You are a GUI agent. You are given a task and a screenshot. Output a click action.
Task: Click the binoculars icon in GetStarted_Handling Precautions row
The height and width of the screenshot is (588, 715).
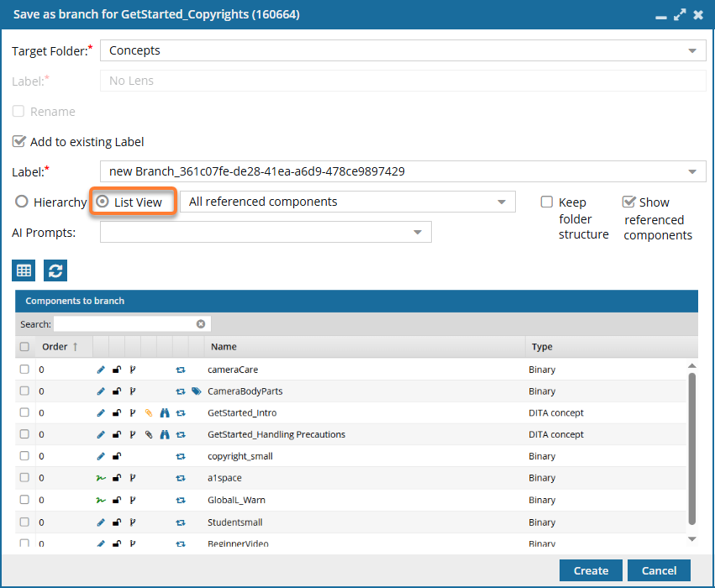(165, 434)
